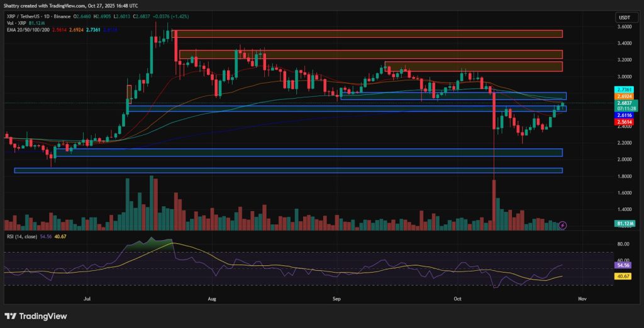Click the yellow 40.67 RSI average tag
The image size is (644, 328).
pos(623,276)
